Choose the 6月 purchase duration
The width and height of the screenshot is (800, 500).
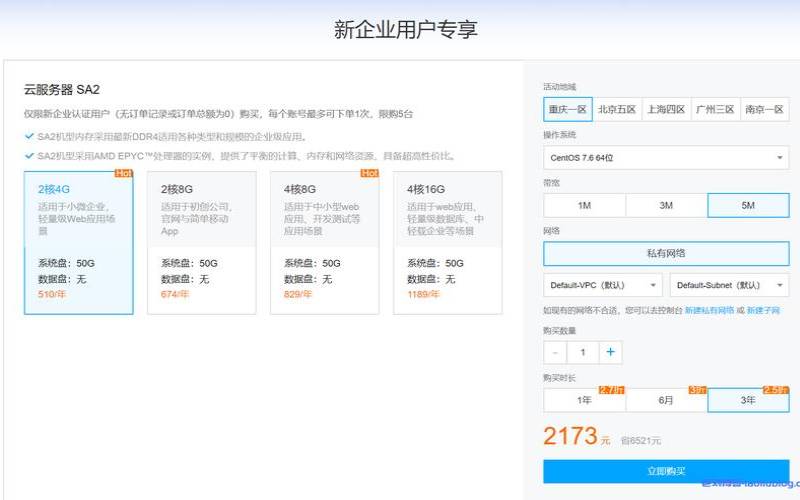coord(666,401)
